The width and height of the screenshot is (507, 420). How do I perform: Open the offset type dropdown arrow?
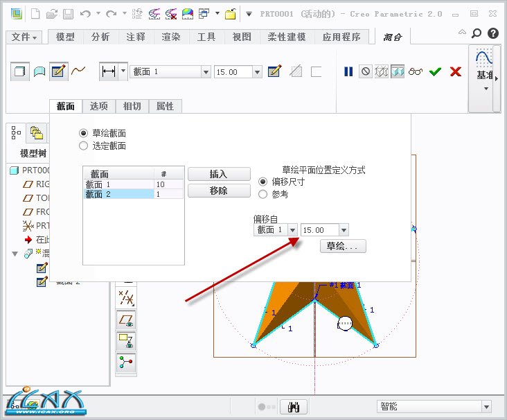point(123,71)
